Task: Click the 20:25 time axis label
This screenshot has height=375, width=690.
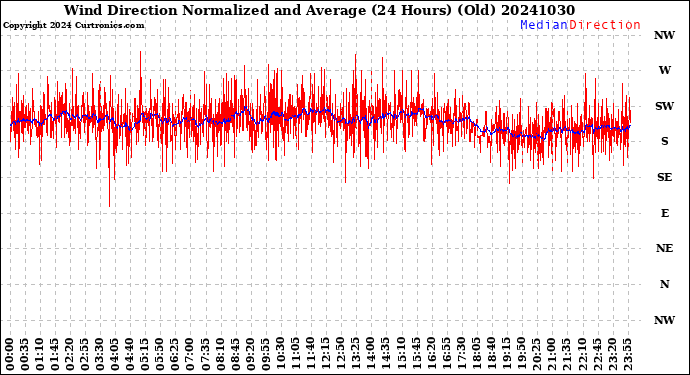Action: (x=536, y=355)
